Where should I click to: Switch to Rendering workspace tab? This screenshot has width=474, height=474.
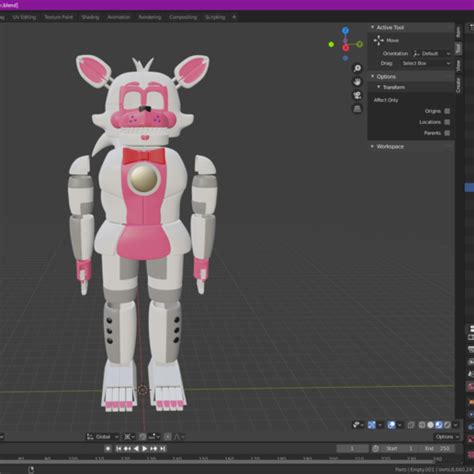pos(150,17)
